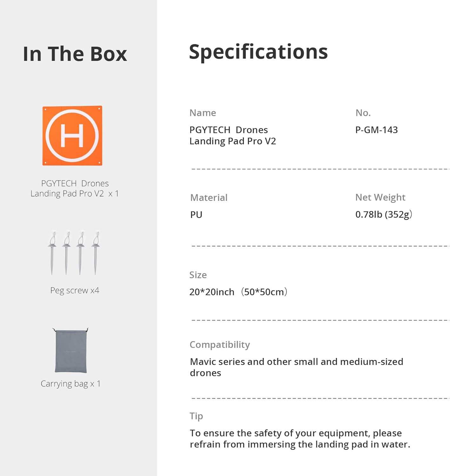Image resolution: width=450 pixels, height=476 pixels.
Task: Click the product name 'PGYTECH Drones Landing Pad Pro V2' under Name
Action: pyautogui.click(x=233, y=136)
